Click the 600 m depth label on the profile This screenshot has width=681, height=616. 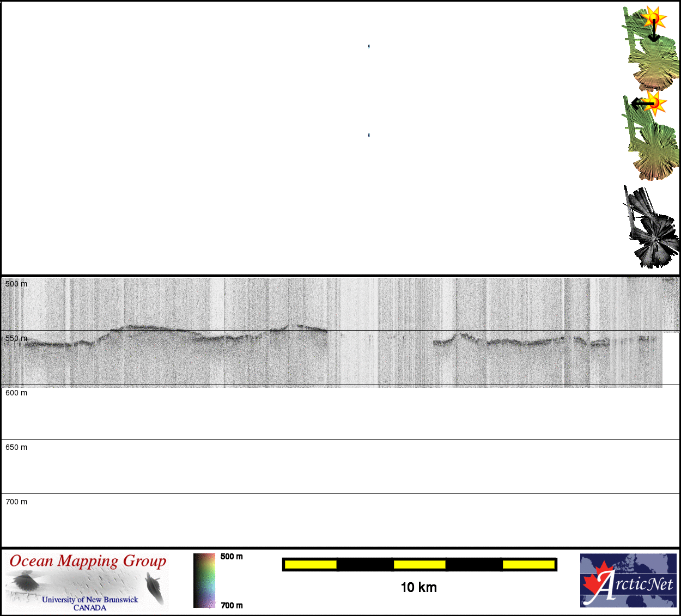tap(16, 393)
